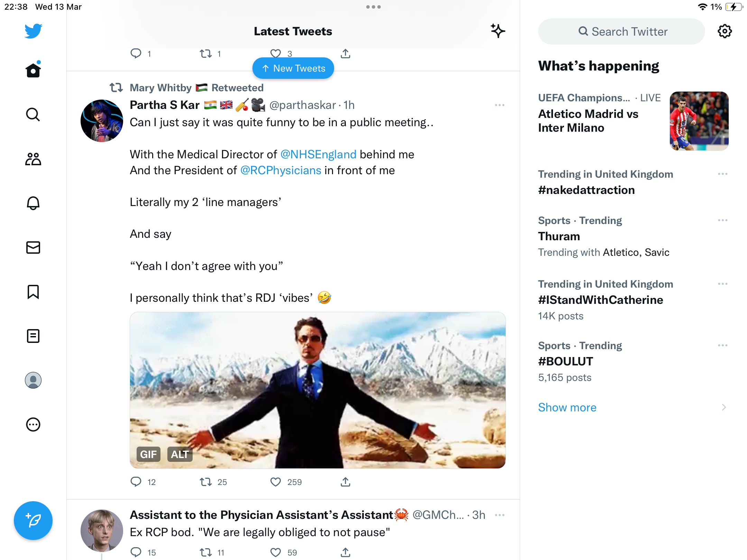Open Bookmarks icon in sidebar
The image size is (747, 560).
point(33,292)
